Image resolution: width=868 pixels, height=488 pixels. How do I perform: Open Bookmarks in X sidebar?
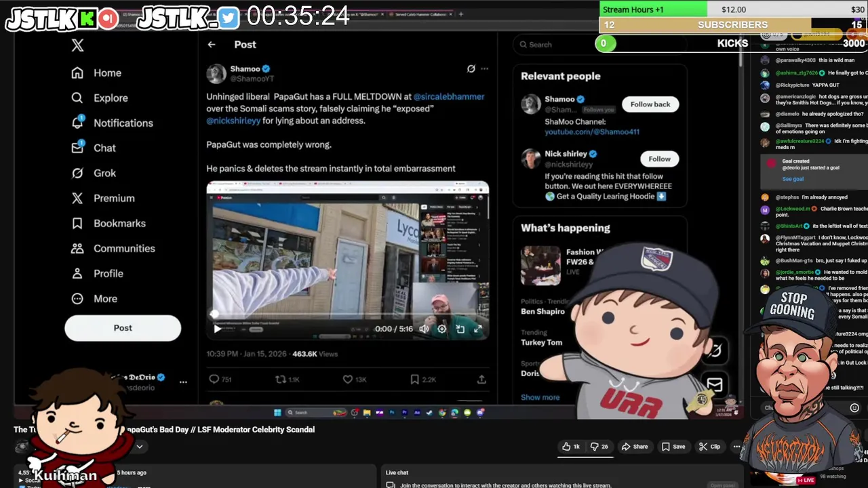tap(108, 224)
